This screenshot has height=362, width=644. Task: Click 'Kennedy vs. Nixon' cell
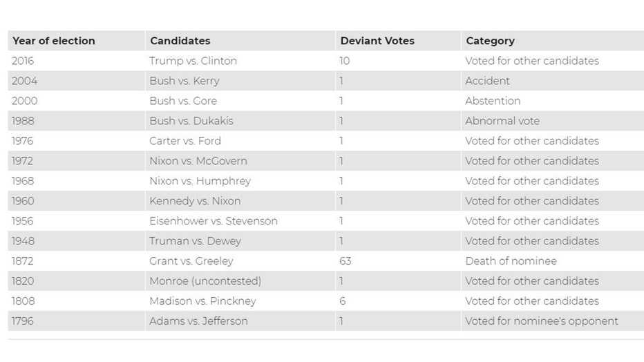[195, 201]
